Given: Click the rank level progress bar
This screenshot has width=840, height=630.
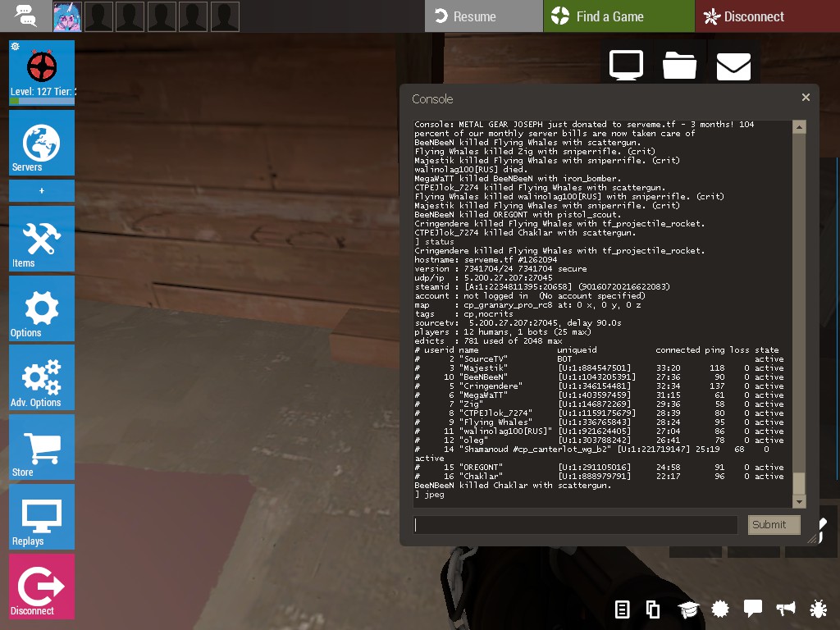Looking at the screenshot, I should (x=42, y=101).
